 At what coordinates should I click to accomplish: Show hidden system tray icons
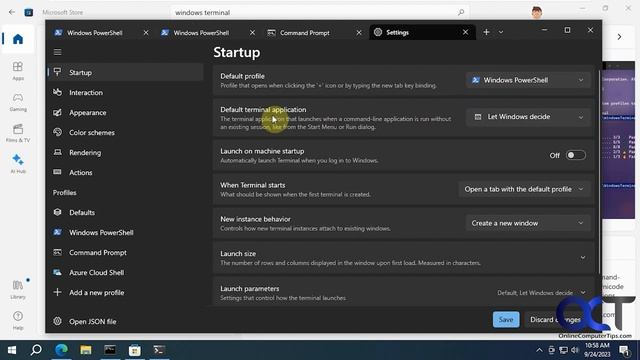pyautogui.click(x=539, y=350)
